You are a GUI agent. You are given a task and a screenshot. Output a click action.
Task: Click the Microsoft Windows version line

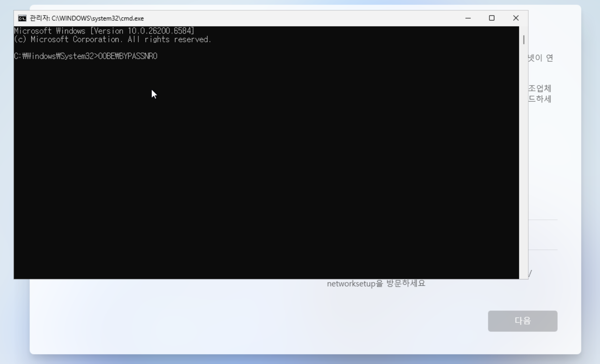pos(104,31)
